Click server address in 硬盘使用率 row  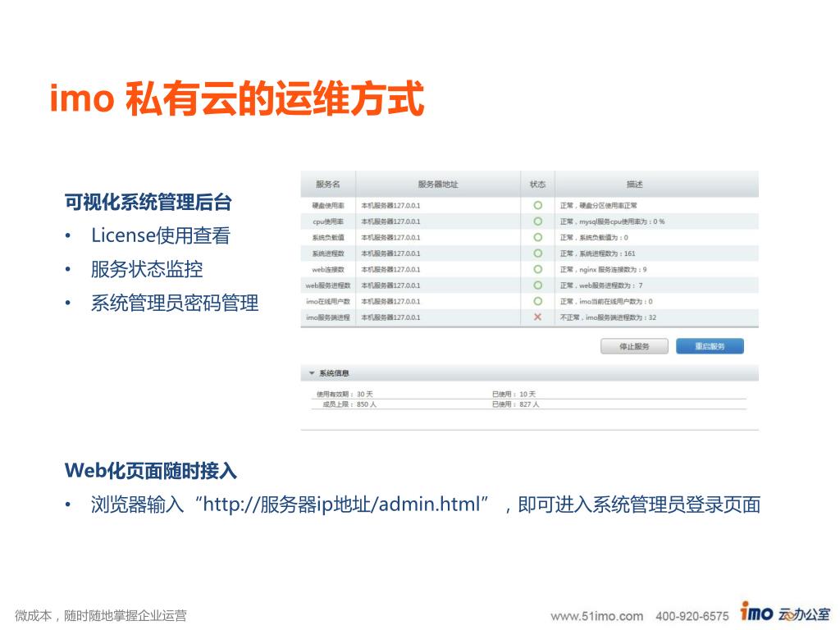pyautogui.click(x=390, y=206)
